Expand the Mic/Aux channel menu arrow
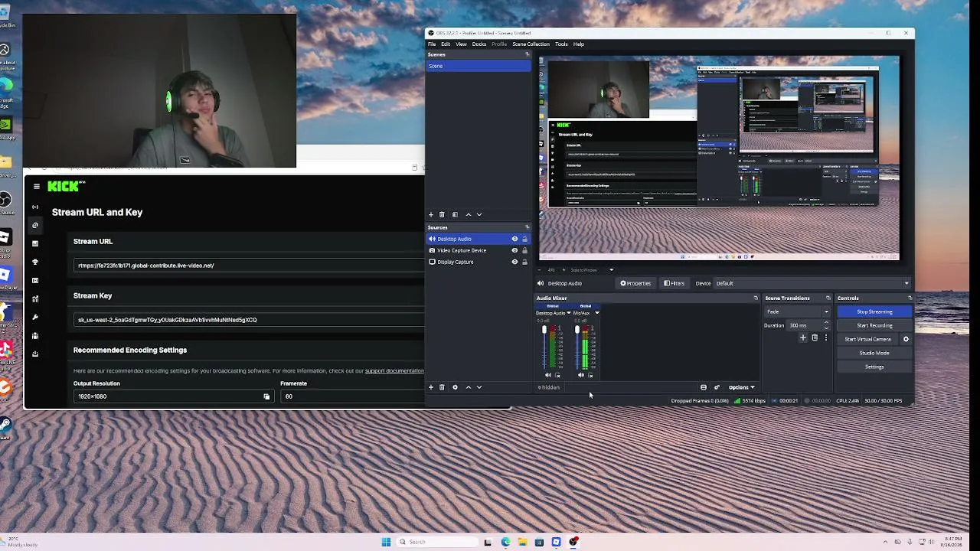The image size is (980, 551). pos(597,313)
